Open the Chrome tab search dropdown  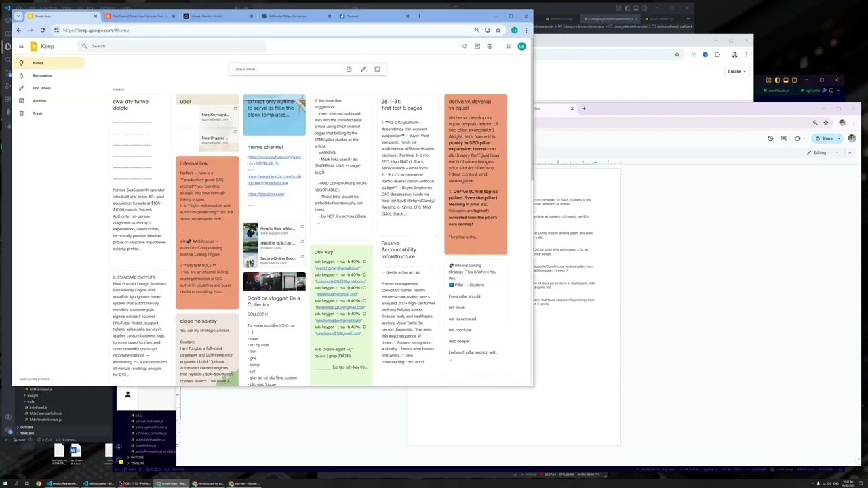18,16
